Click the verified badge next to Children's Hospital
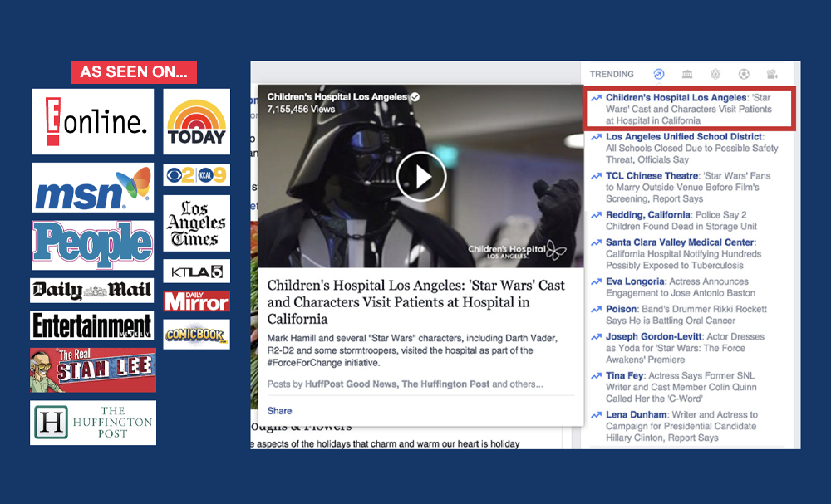This screenshot has width=831, height=504. point(415,97)
